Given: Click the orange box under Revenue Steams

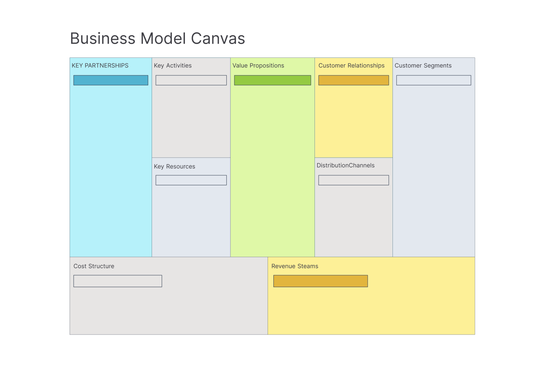Looking at the screenshot, I should point(321,281).
